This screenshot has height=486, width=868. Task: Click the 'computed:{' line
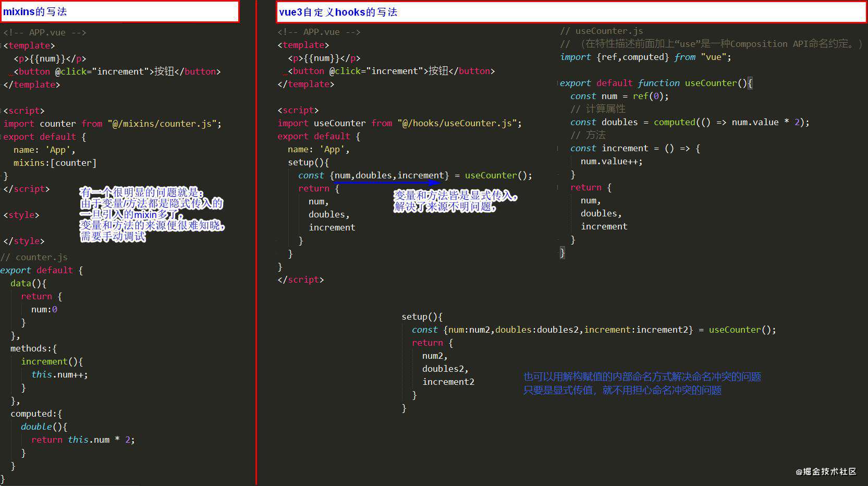tap(36, 414)
